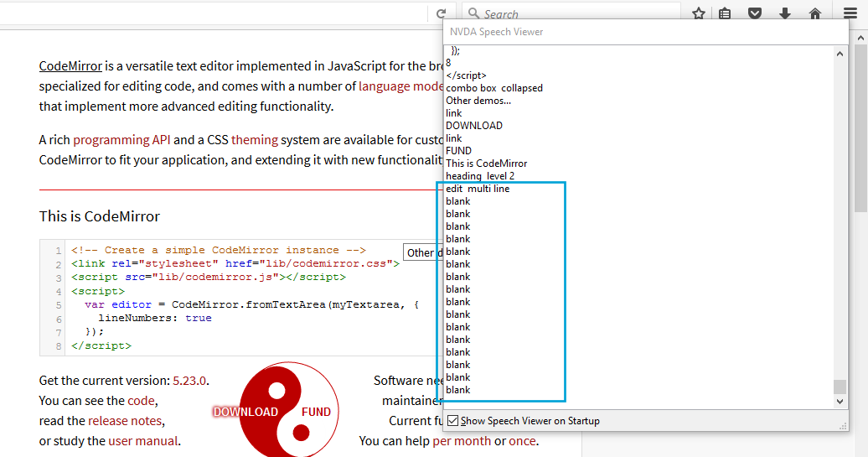Open the downloads arrow icon
The width and height of the screenshot is (868, 457).
[x=785, y=13]
